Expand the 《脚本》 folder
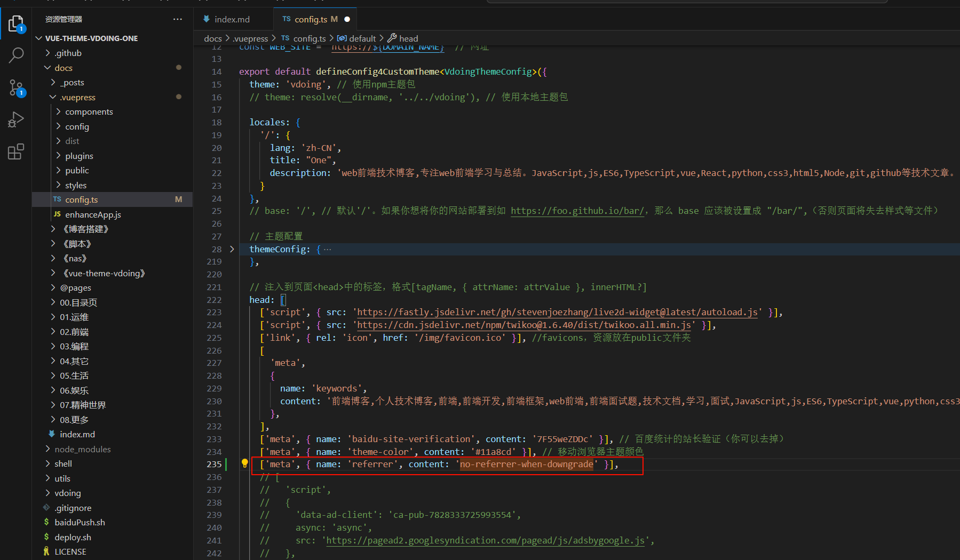The width and height of the screenshot is (960, 560). 53,244
